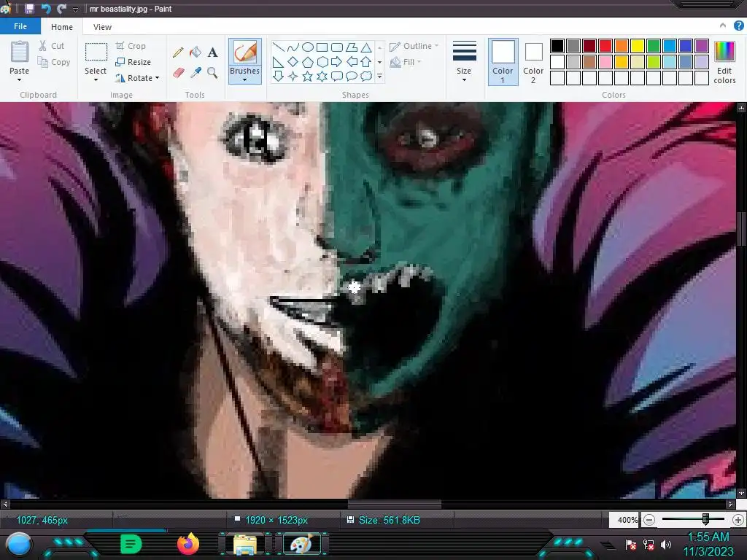Switch to the View tab
Image resolution: width=747 pixels, height=560 pixels.
coord(102,27)
